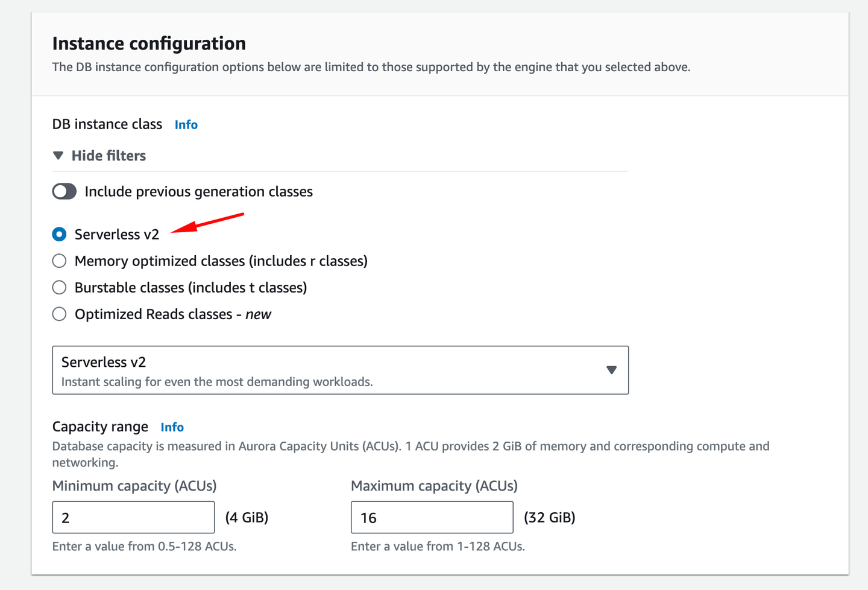Click inside the Maximum capacity ACUs field
868x590 pixels.
pos(432,517)
